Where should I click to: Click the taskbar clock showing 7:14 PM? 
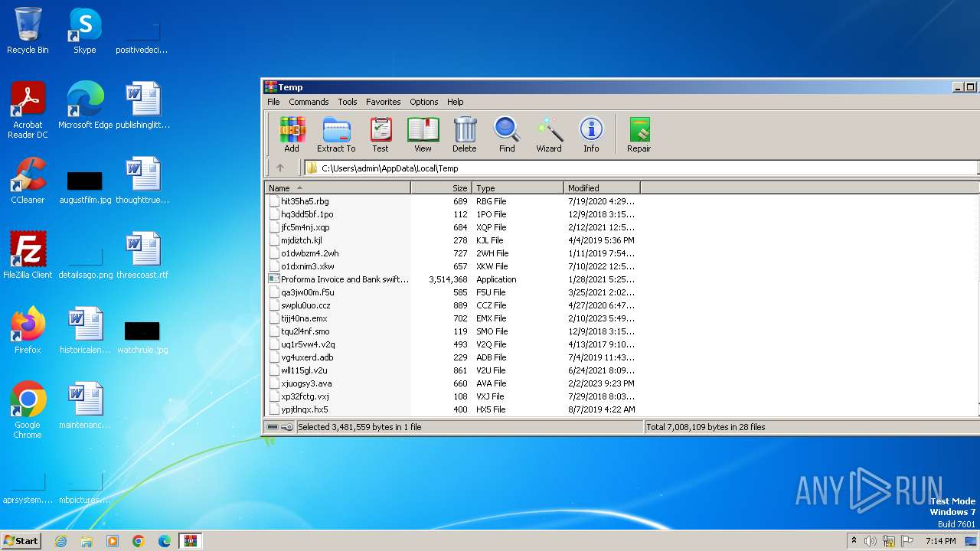coord(940,541)
